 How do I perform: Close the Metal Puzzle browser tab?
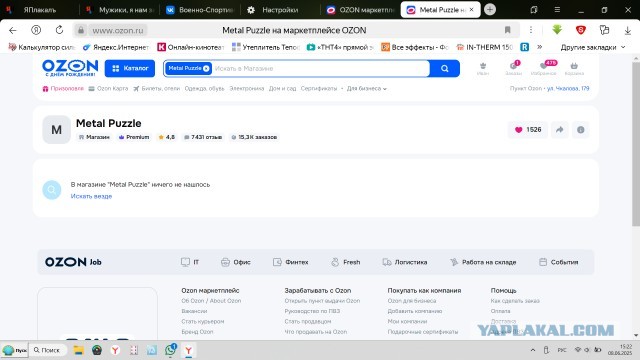[471, 9]
